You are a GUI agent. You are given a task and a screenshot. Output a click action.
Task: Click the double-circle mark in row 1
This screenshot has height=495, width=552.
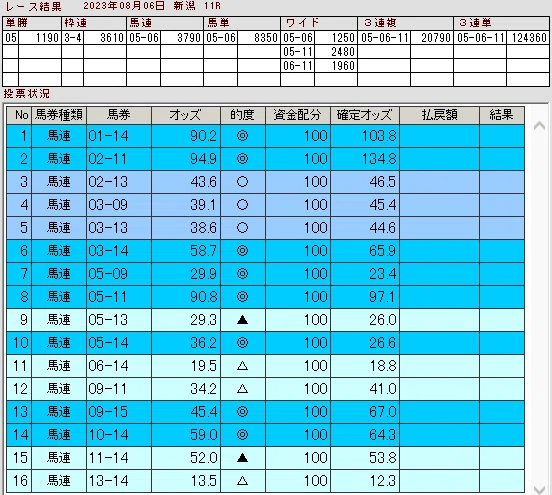coord(243,136)
